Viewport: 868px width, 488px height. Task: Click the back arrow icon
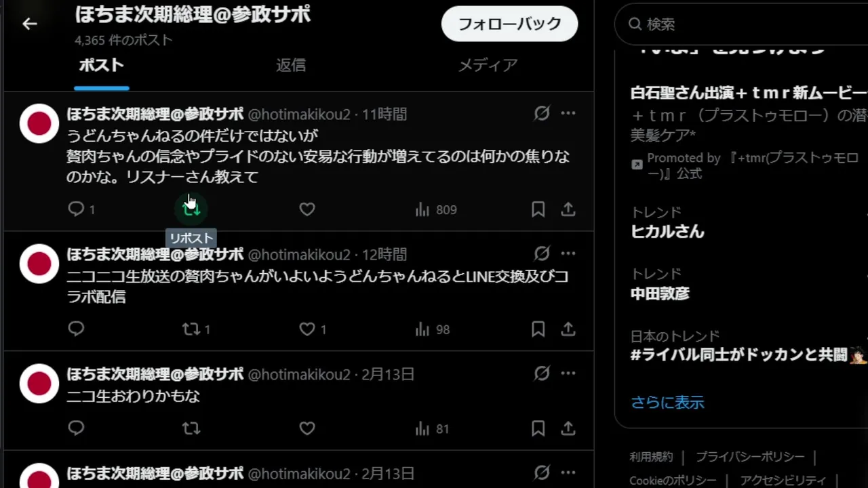(29, 24)
